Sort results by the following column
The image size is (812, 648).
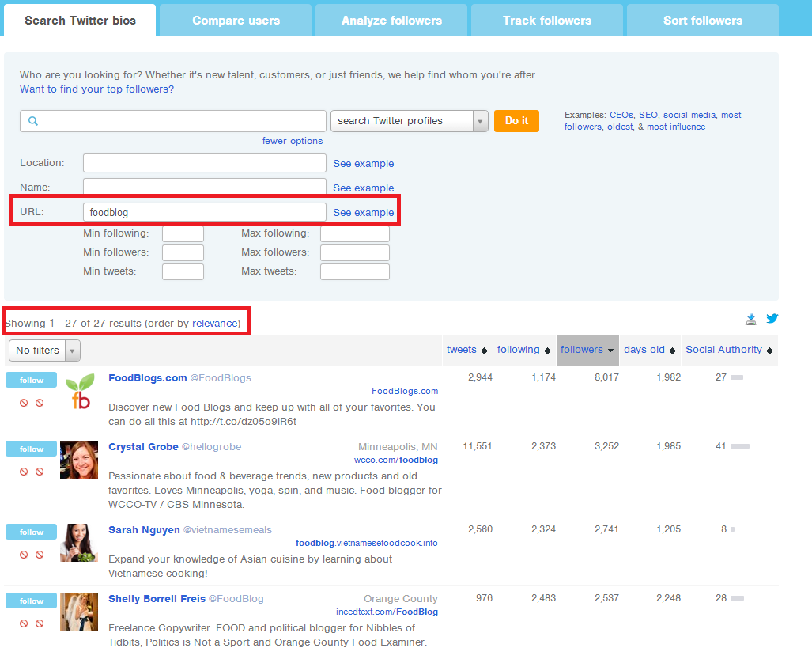[523, 350]
